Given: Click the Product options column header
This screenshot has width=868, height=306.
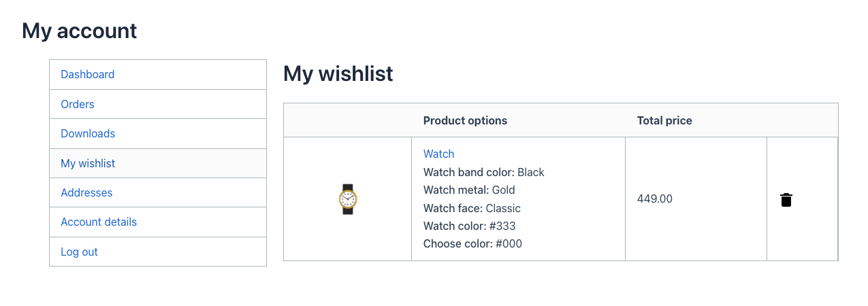Looking at the screenshot, I should [x=465, y=120].
